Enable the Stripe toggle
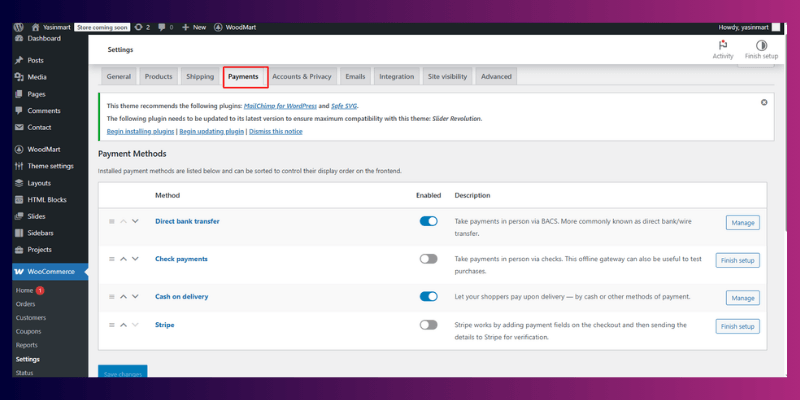Screen dimensions: 800x400 point(429,325)
